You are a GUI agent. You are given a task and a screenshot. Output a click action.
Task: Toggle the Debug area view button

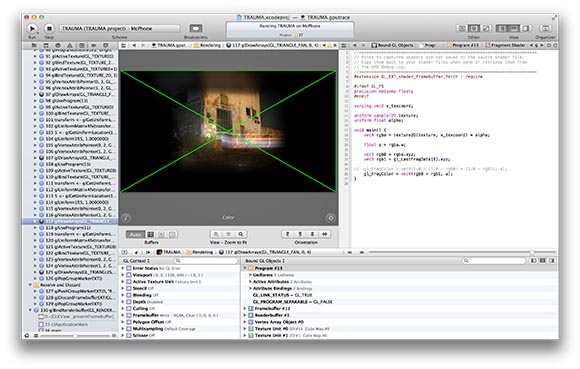tap(514, 28)
